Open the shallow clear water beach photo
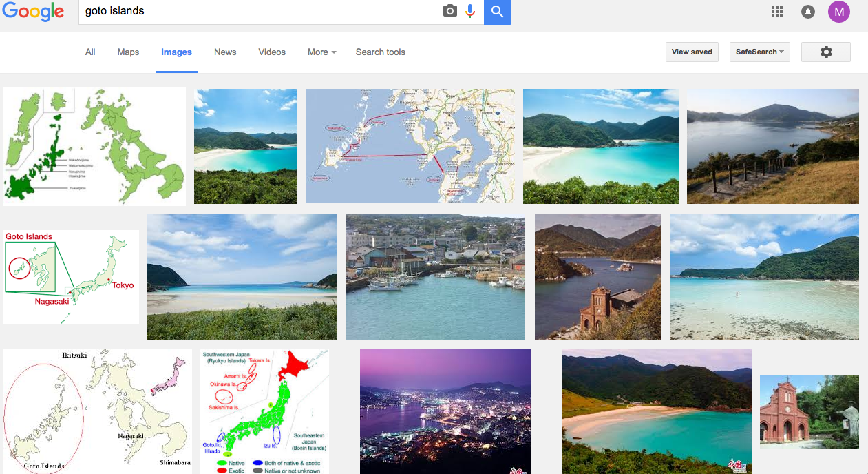 (764, 277)
